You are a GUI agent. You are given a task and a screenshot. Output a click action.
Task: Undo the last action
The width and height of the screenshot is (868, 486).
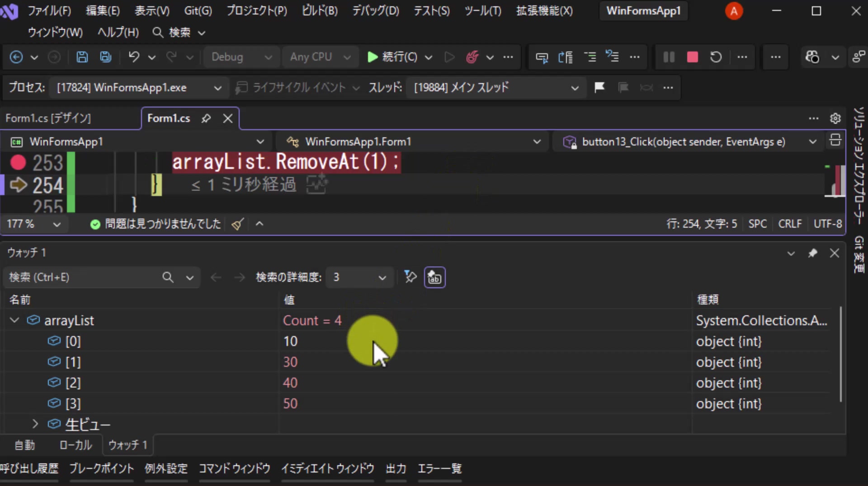[x=134, y=57]
